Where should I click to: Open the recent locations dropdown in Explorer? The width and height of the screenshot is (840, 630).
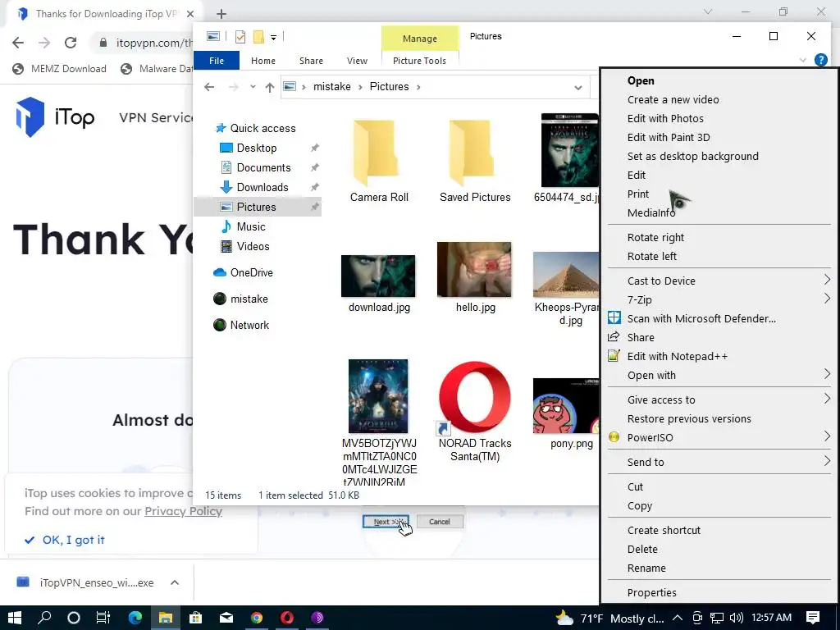tap(253, 87)
